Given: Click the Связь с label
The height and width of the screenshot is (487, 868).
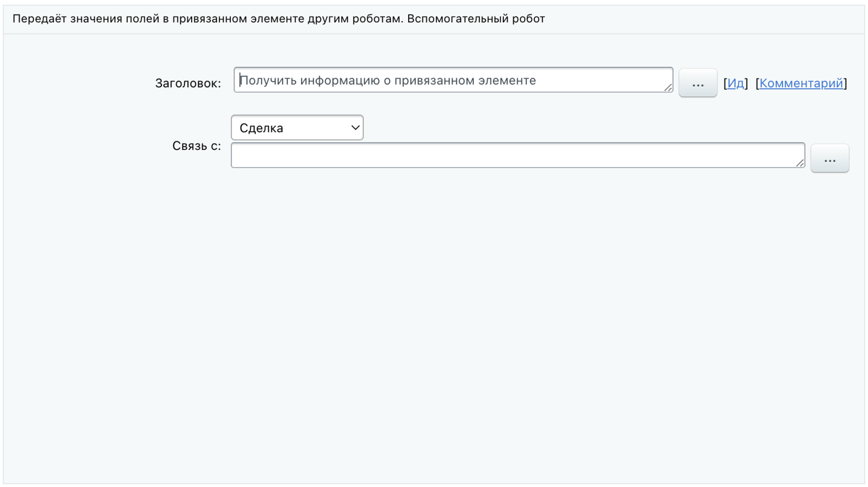Looking at the screenshot, I should click(x=196, y=146).
